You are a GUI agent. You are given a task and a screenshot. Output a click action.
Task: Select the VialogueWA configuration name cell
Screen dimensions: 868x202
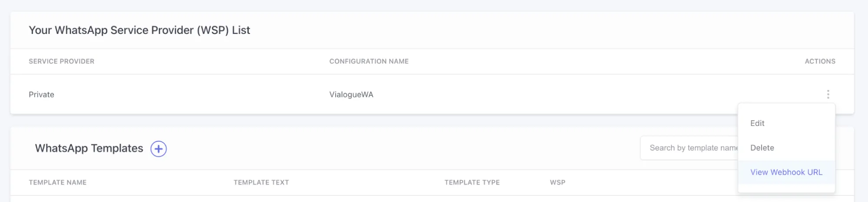coord(351,95)
